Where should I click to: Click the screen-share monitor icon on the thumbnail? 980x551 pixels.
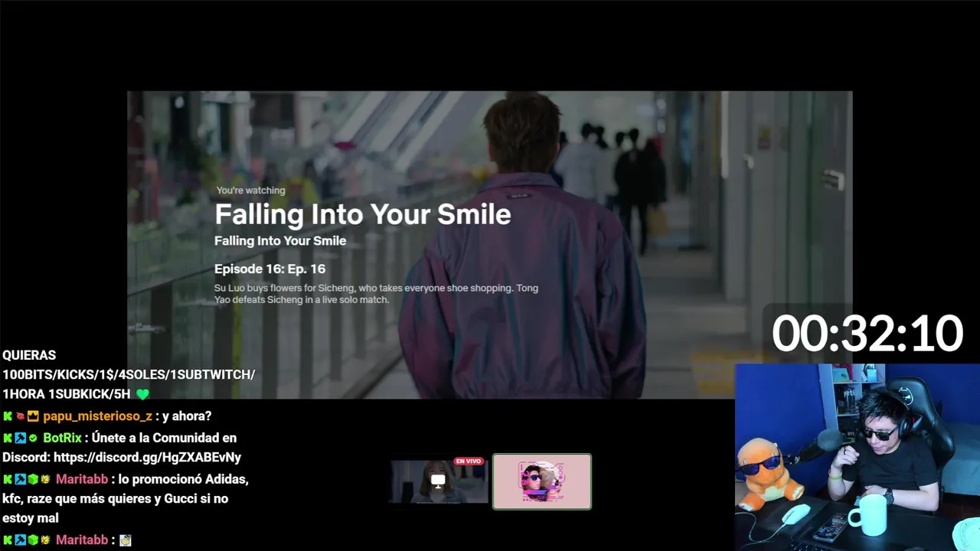[438, 481]
